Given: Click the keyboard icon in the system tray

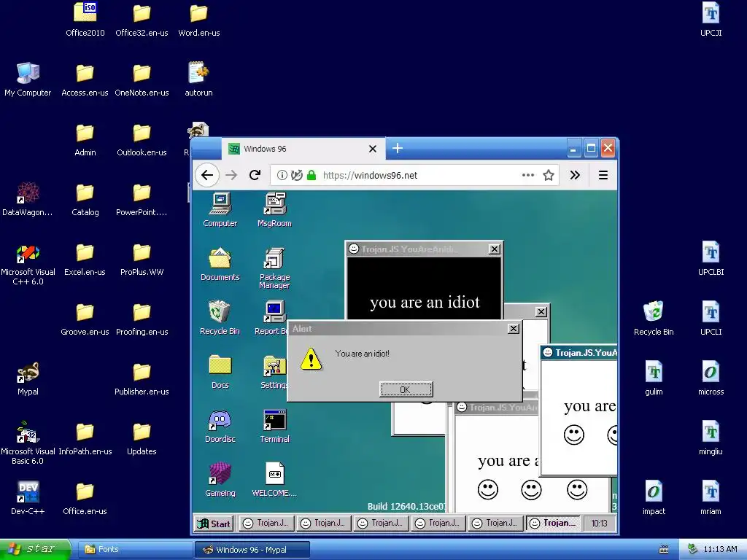Looking at the screenshot, I should pyautogui.click(x=664, y=550).
